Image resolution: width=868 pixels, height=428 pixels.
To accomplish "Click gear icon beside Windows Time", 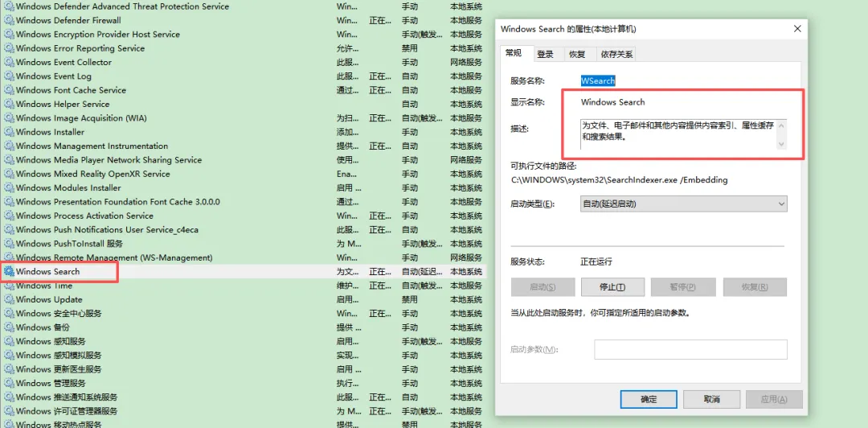I will pos(10,286).
